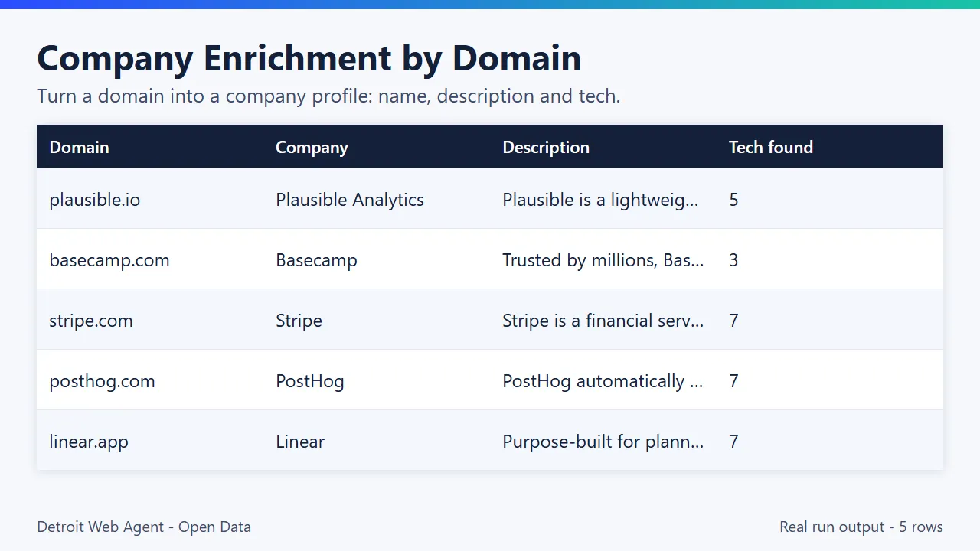Select the plausible.io domain cell
This screenshot has width=980, height=551.
(x=95, y=200)
